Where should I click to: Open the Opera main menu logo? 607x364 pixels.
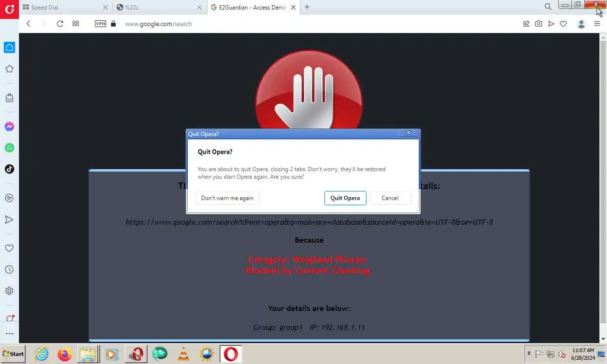click(x=9, y=9)
